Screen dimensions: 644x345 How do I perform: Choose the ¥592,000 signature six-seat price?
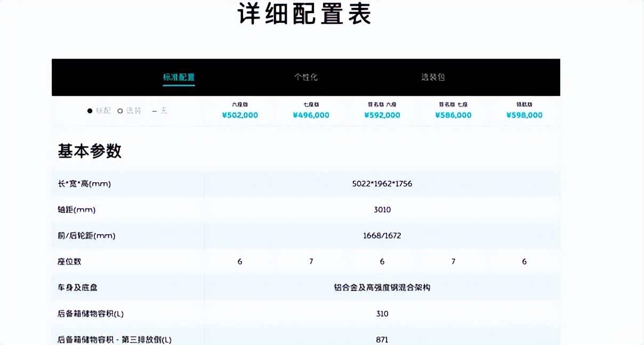[x=382, y=115]
